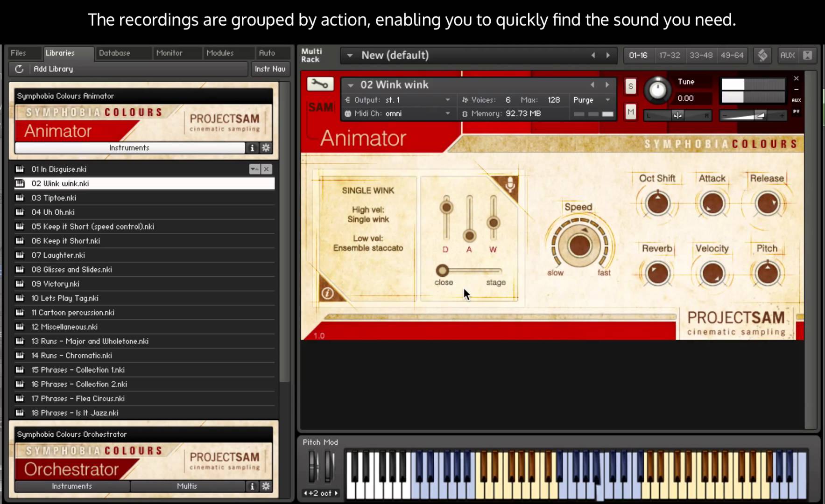825x504 pixels.
Task: Click the refresh libraries icon
Action: [x=19, y=69]
